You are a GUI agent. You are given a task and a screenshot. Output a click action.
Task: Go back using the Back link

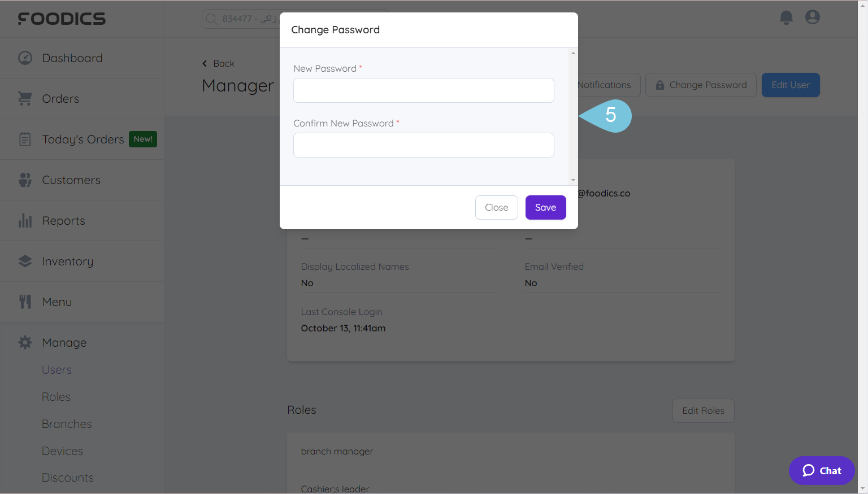tap(218, 63)
